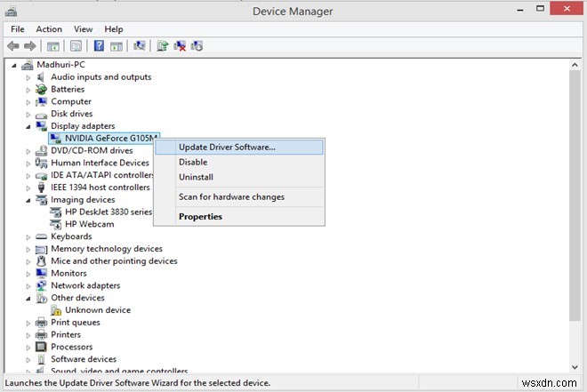Click the Uninstall red-X toolbar icon

point(180,45)
